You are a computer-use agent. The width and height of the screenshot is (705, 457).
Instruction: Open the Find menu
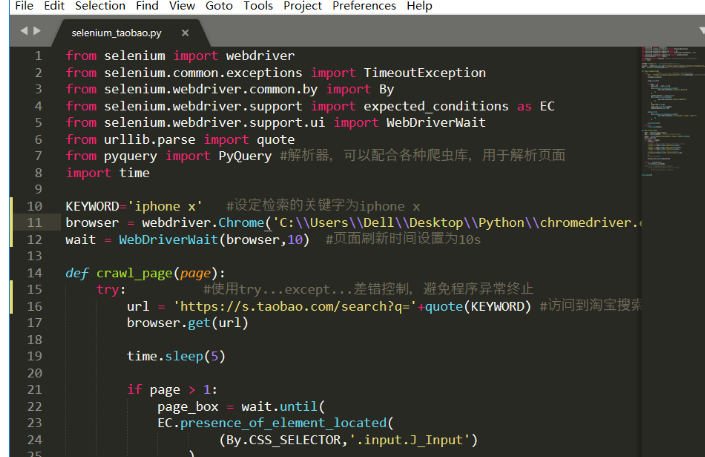[x=147, y=6]
